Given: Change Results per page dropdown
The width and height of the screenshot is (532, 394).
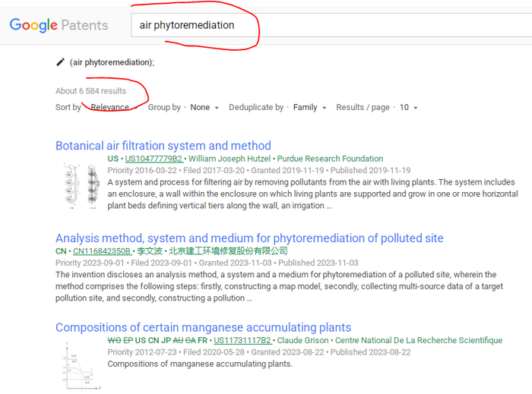Looking at the screenshot, I should pos(408,108).
